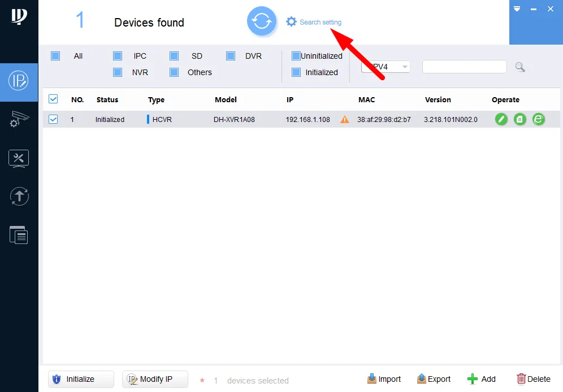Select the IP cell 192.168.1.108
This screenshot has width=563, height=392.
308,119
